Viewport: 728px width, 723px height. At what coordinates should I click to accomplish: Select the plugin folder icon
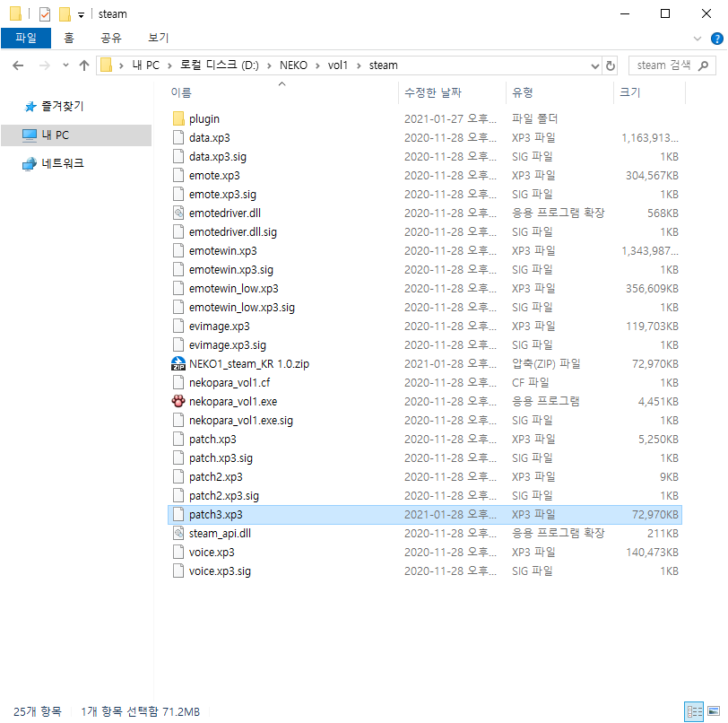tap(178, 119)
